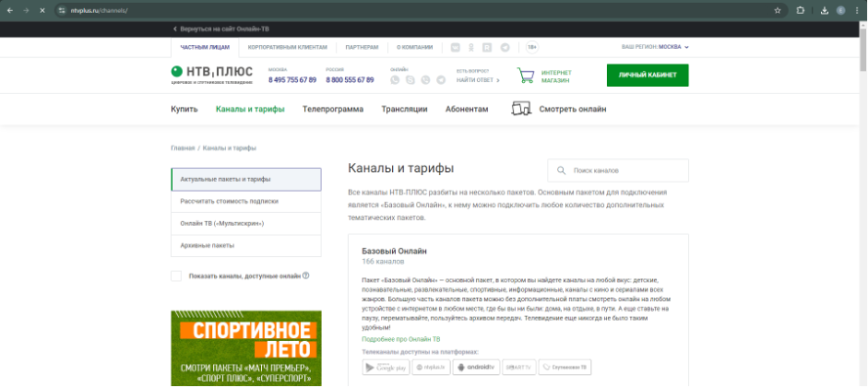Image resolution: width=868 pixels, height=387 pixels.
Task: Click the Android TV platform badge
Action: coord(476,367)
